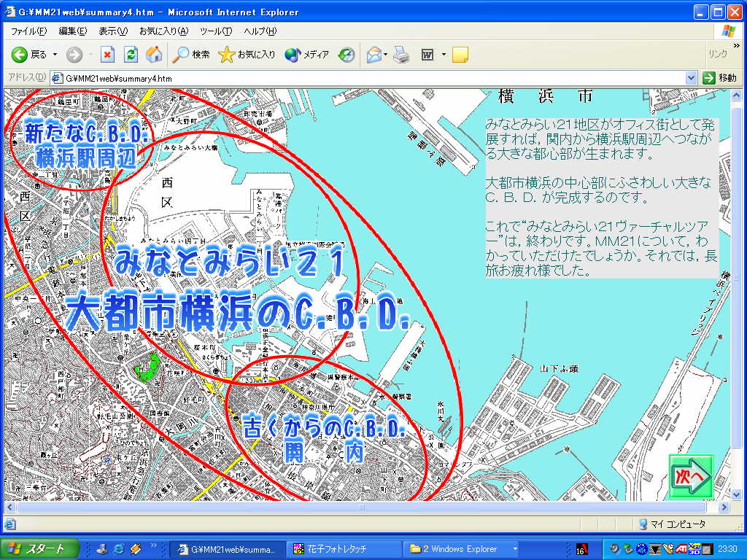Click the みなとみらい21 map heading
The image size is (747, 560).
coord(228,260)
